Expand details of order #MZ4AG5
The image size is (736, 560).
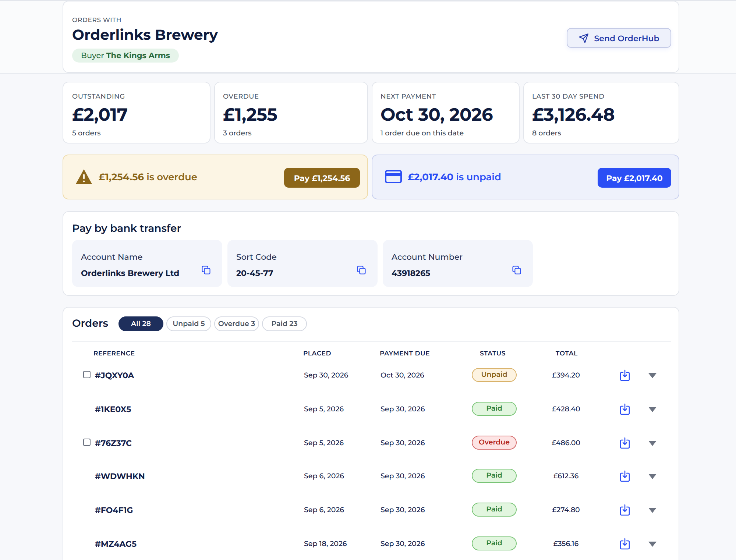[652, 544]
